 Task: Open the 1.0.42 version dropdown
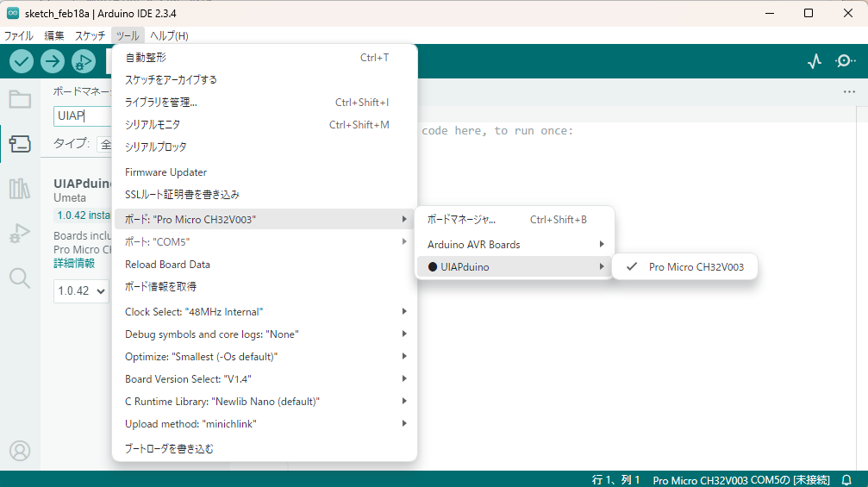point(80,290)
